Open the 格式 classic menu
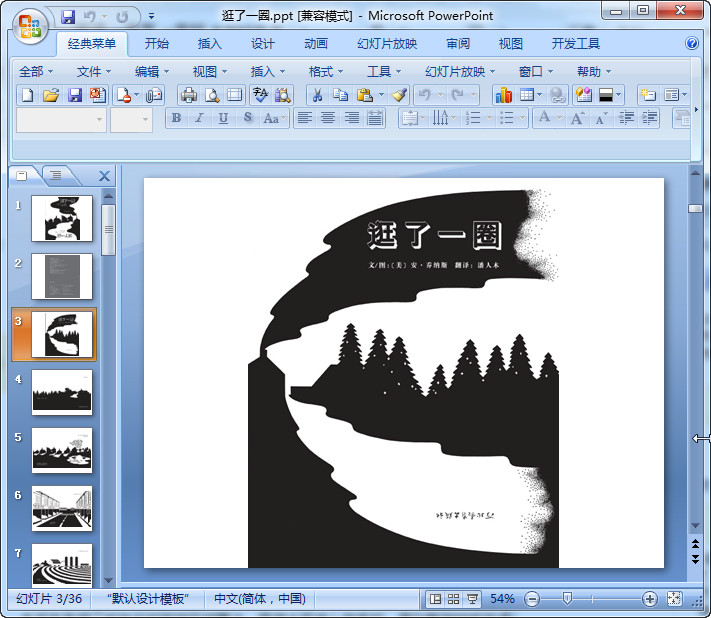This screenshot has width=711, height=618. coord(325,72)
